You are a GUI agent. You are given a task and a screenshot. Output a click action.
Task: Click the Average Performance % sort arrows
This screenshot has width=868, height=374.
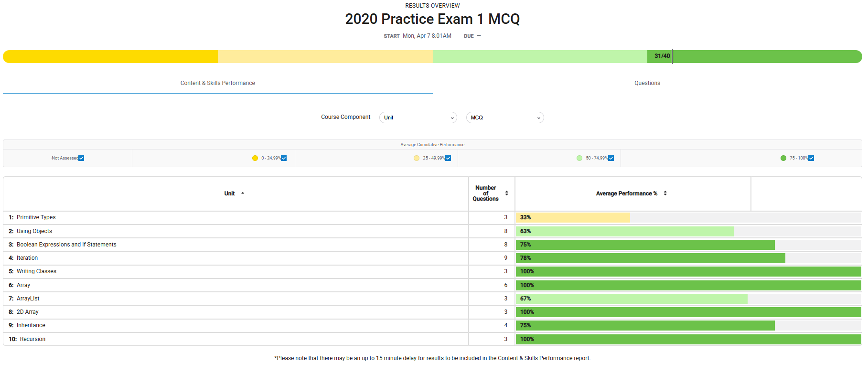665,193
